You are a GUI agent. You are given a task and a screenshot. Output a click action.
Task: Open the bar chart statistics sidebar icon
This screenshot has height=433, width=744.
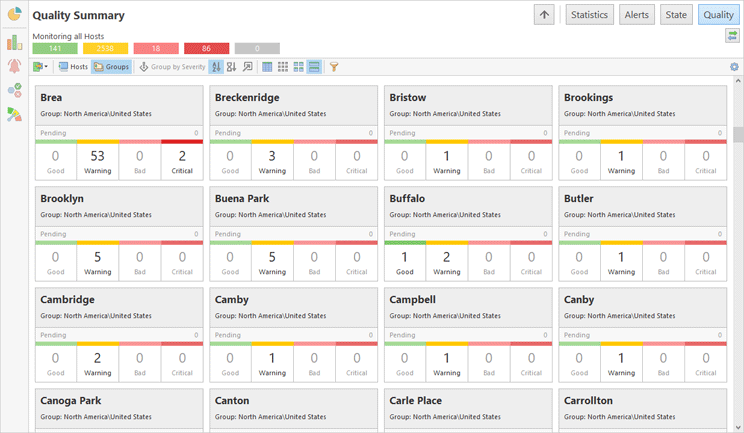pos(14,42)
